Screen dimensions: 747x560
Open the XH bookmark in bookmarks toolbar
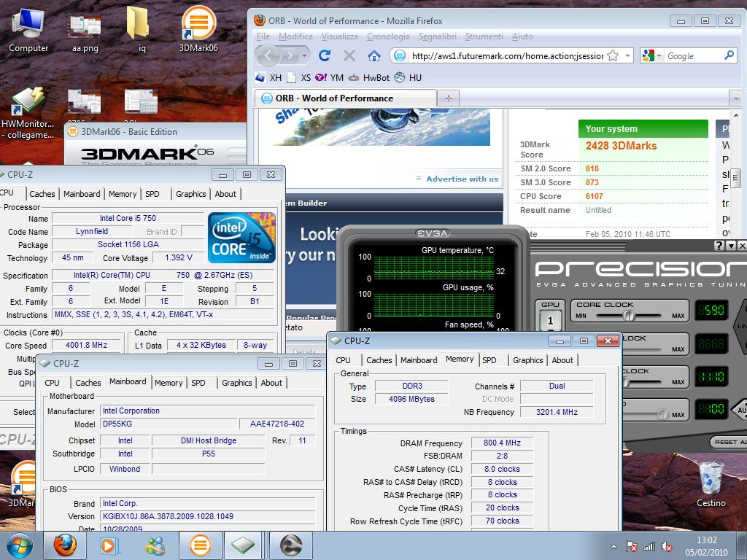(x=268, y=77)
